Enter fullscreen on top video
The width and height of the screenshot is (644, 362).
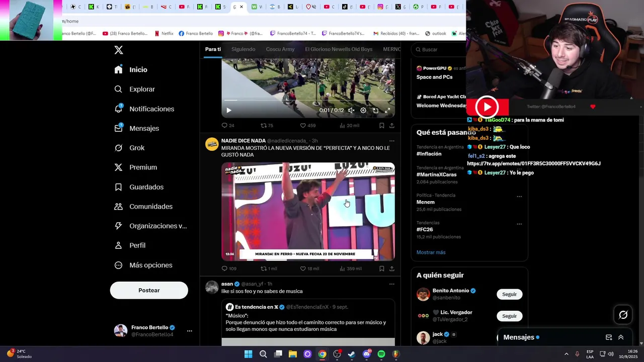pos(387,110)
